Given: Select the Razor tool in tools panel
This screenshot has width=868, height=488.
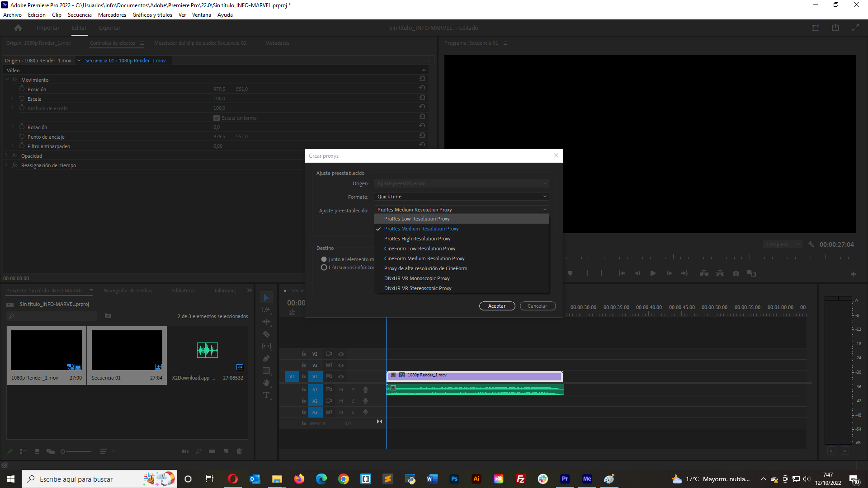Looking at the screenshot, I should pyautogui.click(x=266, y=334).
